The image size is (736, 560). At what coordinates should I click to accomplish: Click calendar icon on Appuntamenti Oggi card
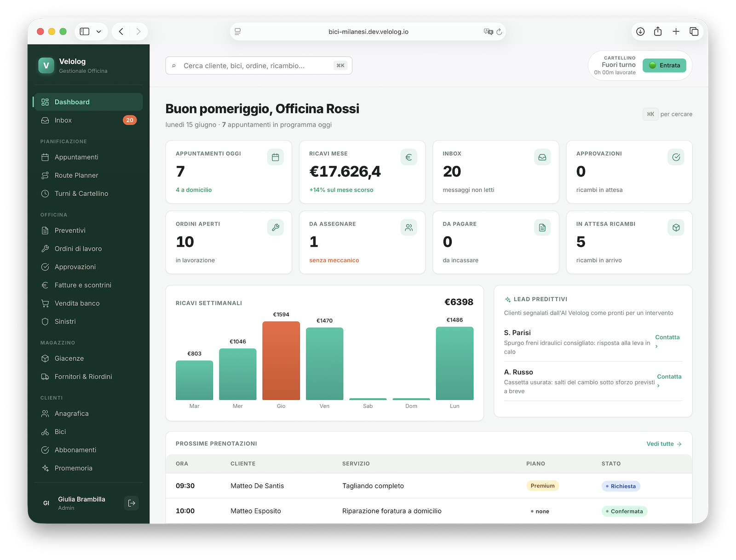coord(276,157)
